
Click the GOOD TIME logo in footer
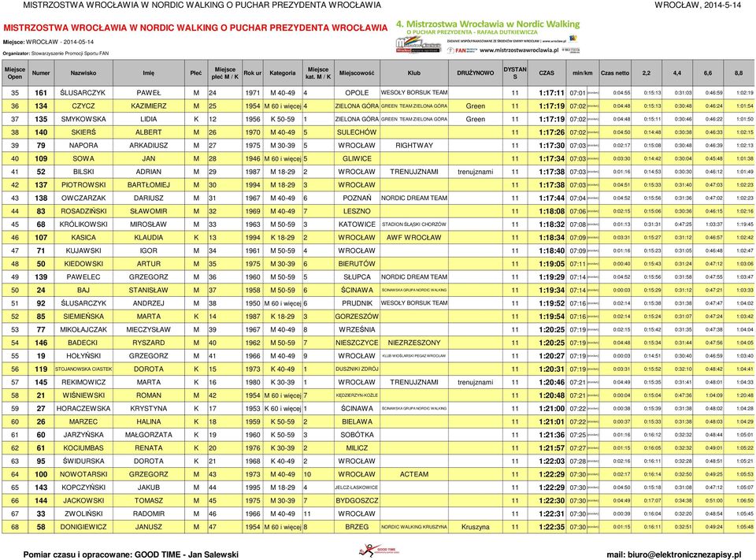[x=377, y=551]
